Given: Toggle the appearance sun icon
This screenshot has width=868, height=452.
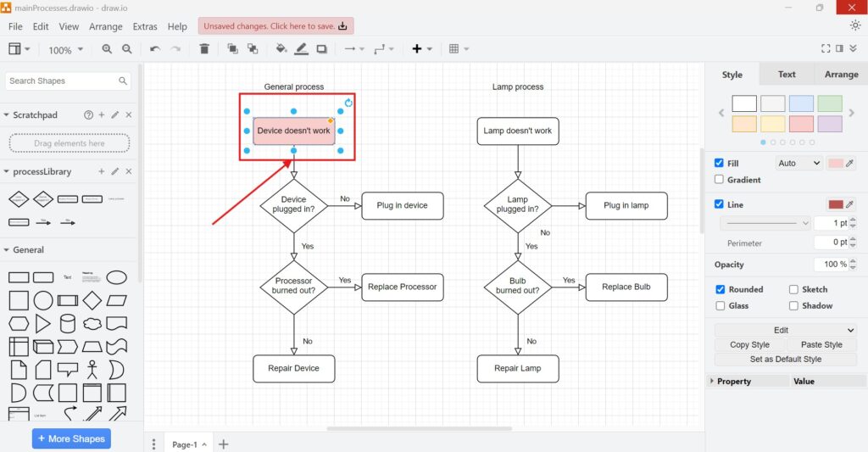Looking at the screenshot, I should pyautogui.click(x=854, y=25).
